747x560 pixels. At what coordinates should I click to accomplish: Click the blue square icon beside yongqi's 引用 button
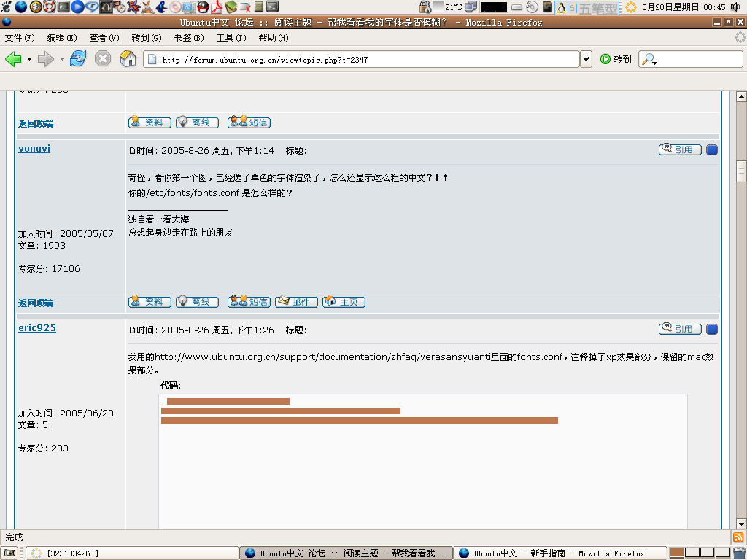712,150
